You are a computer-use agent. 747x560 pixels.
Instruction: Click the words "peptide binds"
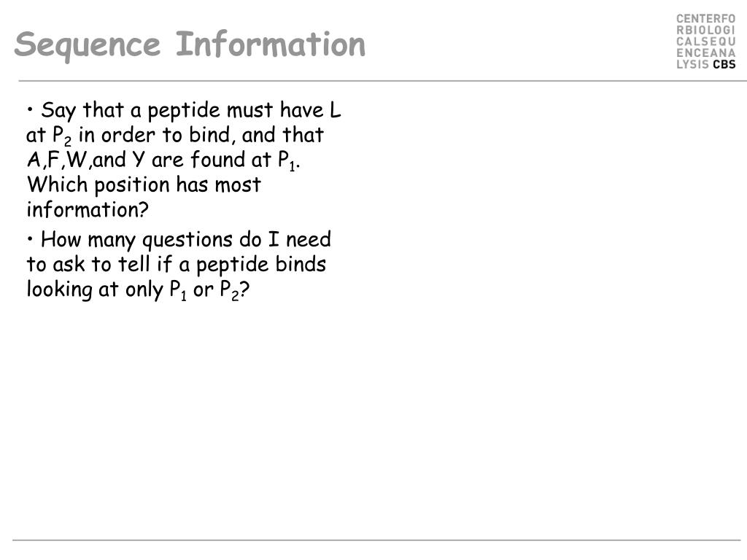tap(261, 265)
